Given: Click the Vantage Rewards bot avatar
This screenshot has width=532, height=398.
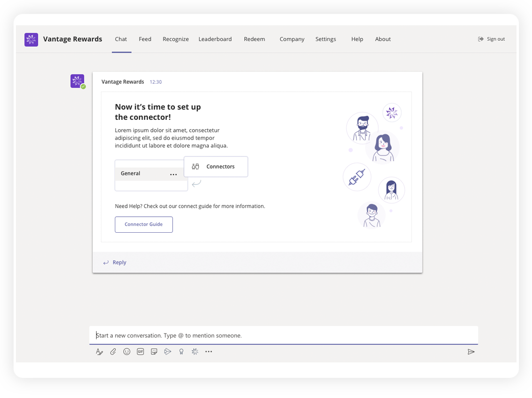Looking at the screenshot, I should tap(77, 81).
